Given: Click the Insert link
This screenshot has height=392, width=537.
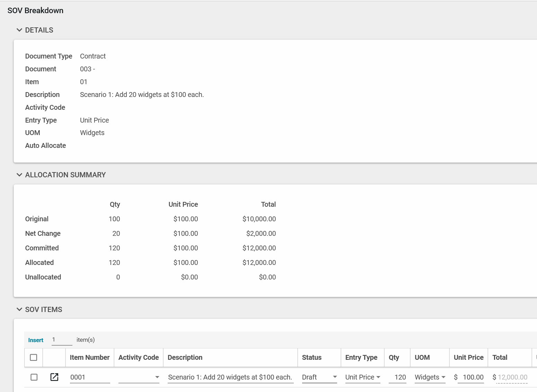Looking at the screenshot, I should 36,340.
